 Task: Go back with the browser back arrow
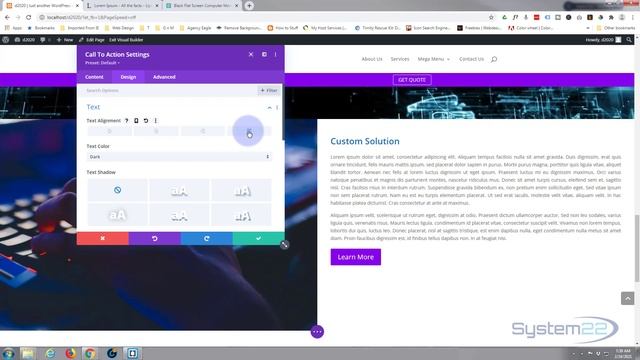(7, 18)
